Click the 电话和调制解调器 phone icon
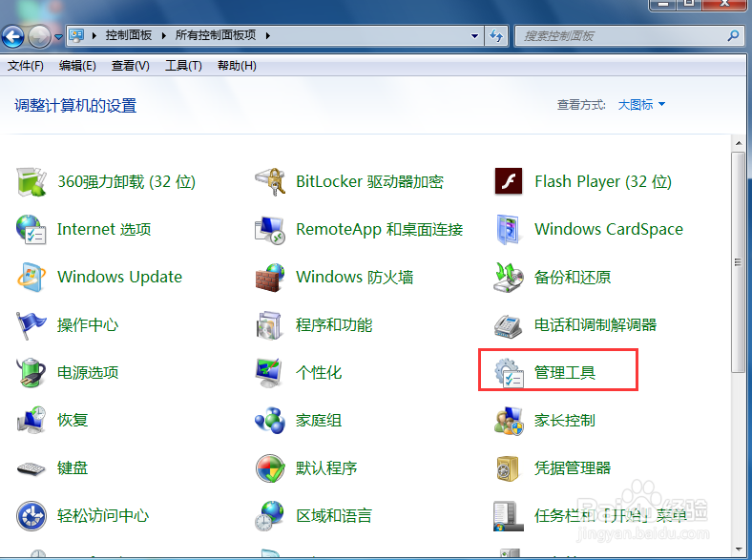This screenshot has height=560, width=752. [x=509, y=326]
